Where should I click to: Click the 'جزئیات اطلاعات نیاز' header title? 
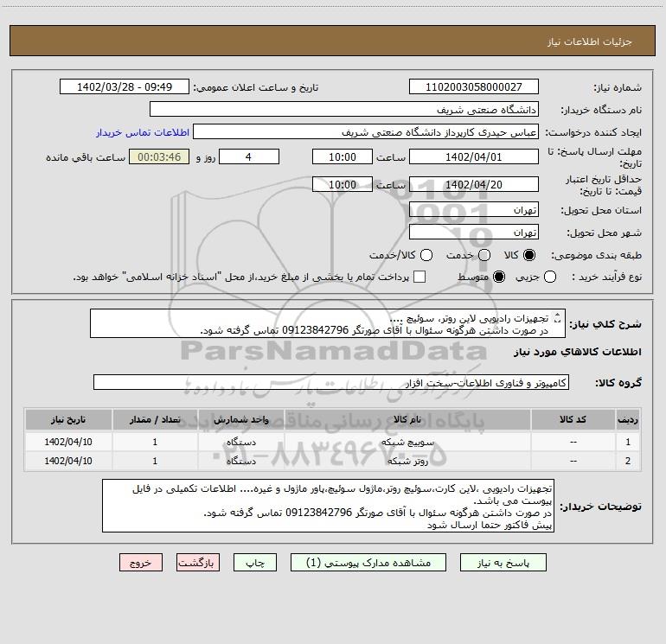pos(590,41)
